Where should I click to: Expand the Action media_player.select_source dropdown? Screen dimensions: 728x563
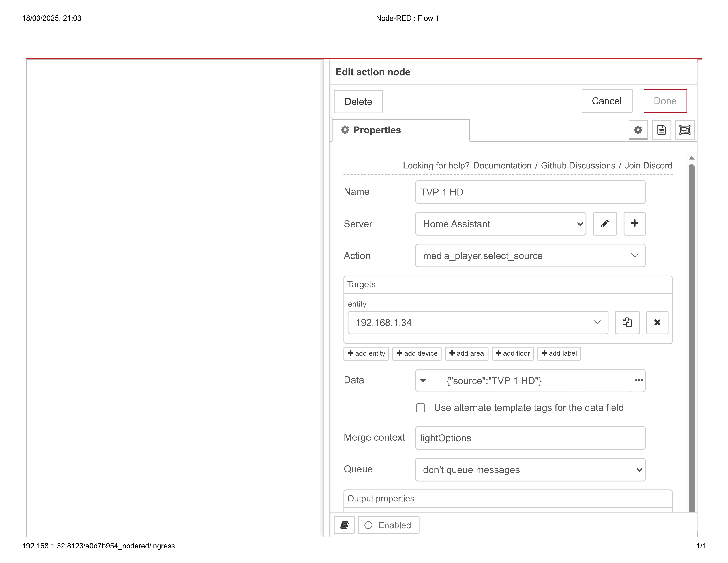pos(530,255)
